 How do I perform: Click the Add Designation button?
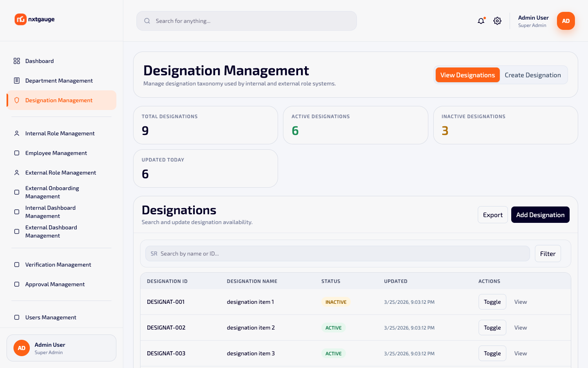540,215
